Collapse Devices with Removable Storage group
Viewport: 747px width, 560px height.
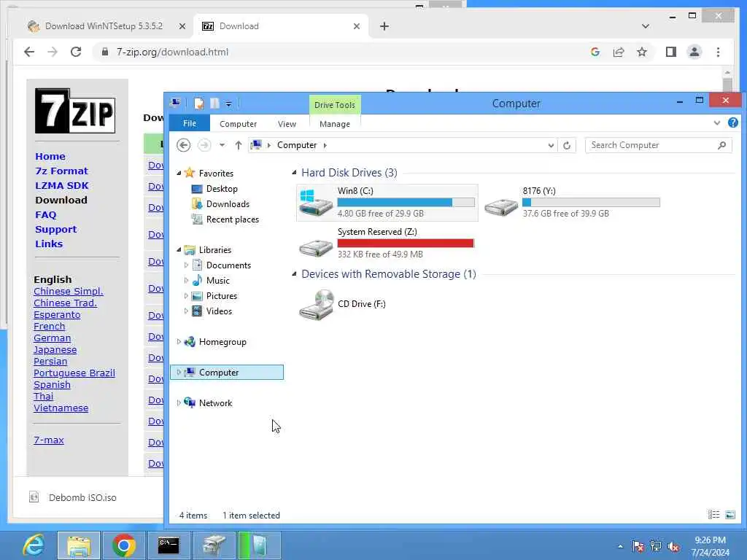click(x=294, y=274)
